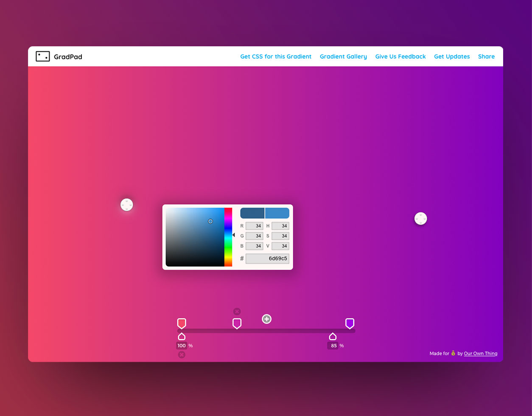Screen dimensions: 532x416
Task: Click 'Get CSS for this Gradient'
Action: [276, 56]
